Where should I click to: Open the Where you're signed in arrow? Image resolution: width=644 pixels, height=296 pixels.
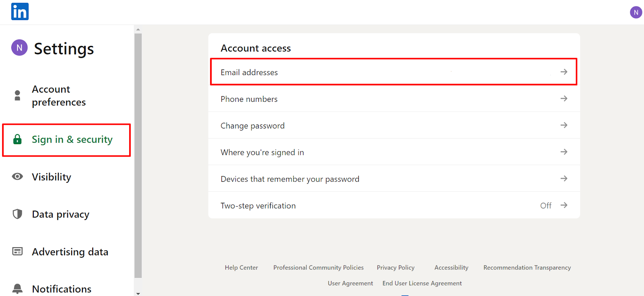(564, 152)
